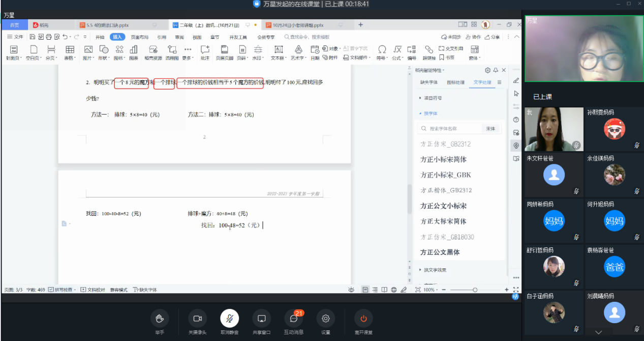This screenshot has height=341, width=644.
Task: Toggle 拼写检查 spell check in status bar
Action: click(63, 290)
